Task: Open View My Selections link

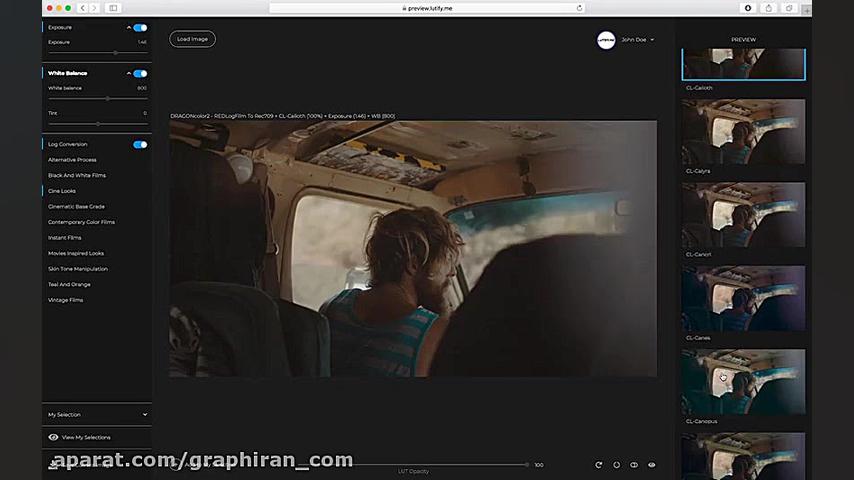Action: pos(86,437)
